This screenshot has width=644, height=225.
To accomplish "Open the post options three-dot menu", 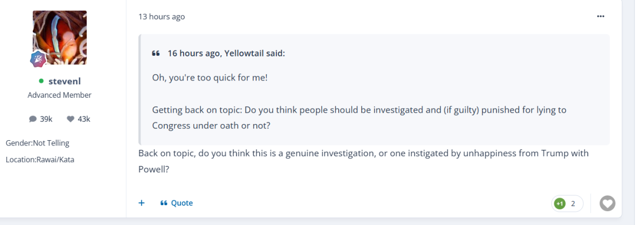I will [x=600, y=17].
